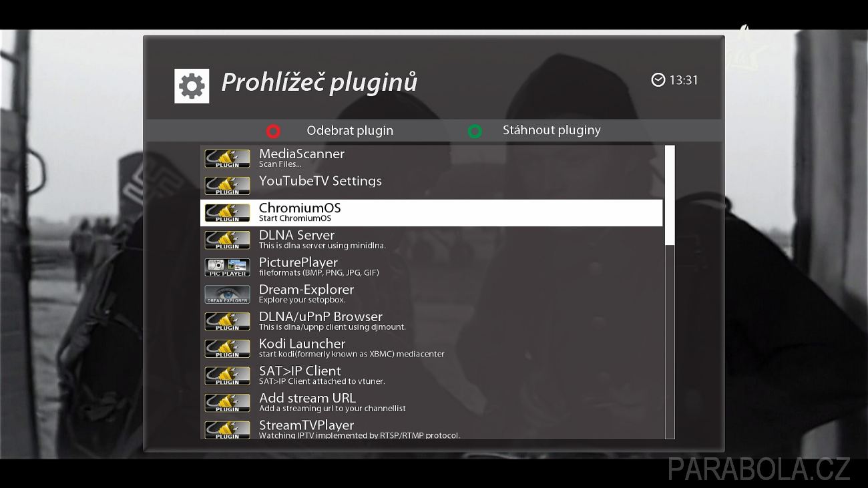
Task: Select DLNA/uPnP Browser in the list
Action: tap(431, 321)
